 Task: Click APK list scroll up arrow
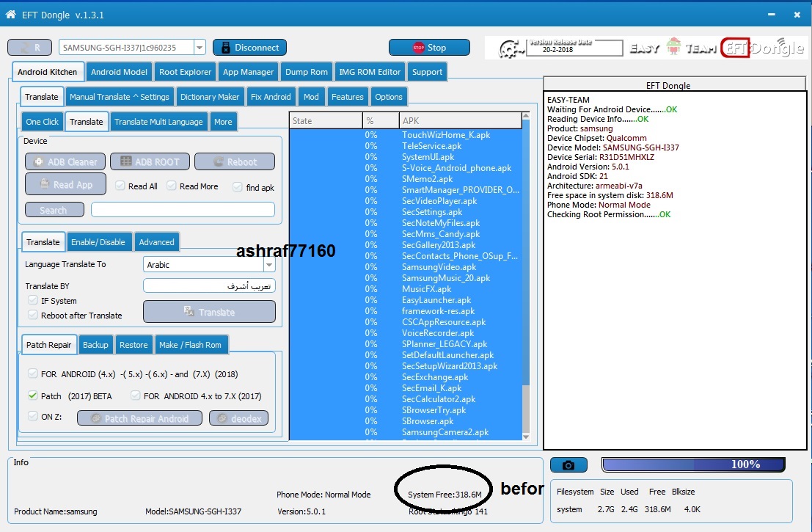(526, 116)
